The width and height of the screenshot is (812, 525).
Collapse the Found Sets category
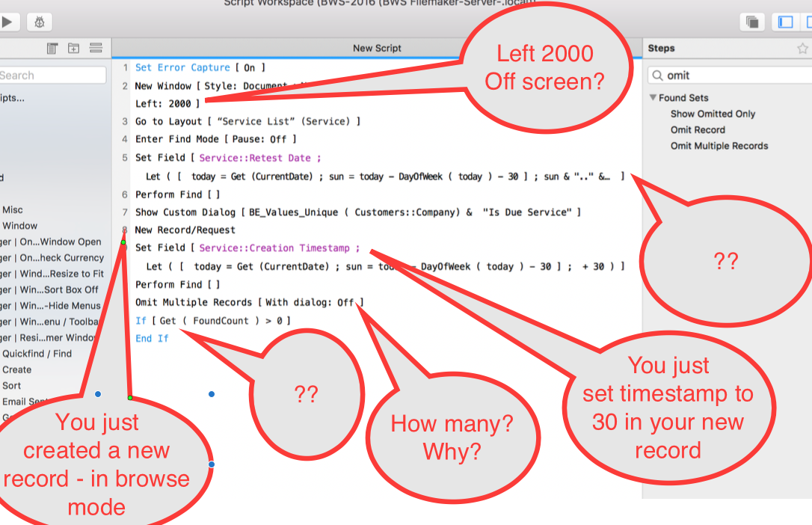653,97
